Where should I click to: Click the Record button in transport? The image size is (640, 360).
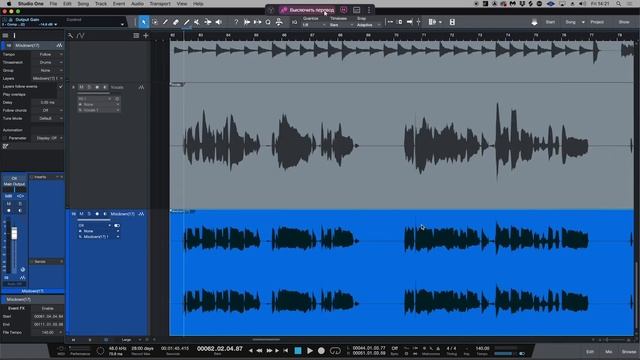pos(321,351)
